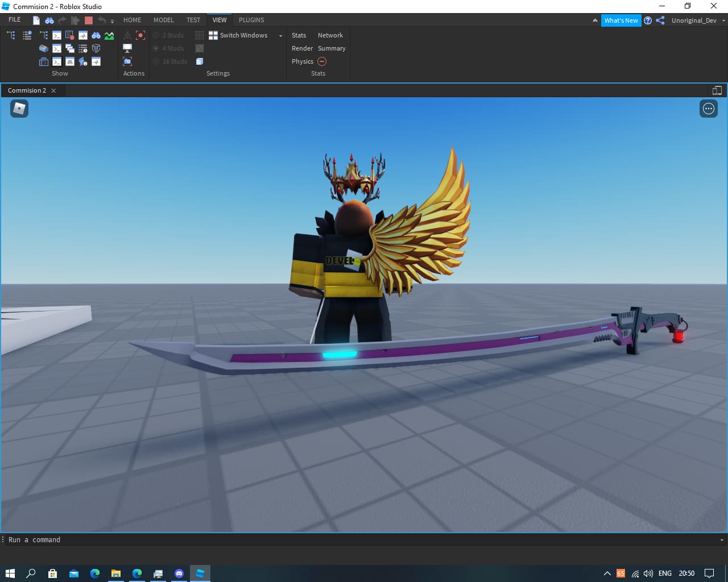Screen dimensions: 728x582
Task: Open the Breakpoints icon with red dot
Action: tap(70, 35)
